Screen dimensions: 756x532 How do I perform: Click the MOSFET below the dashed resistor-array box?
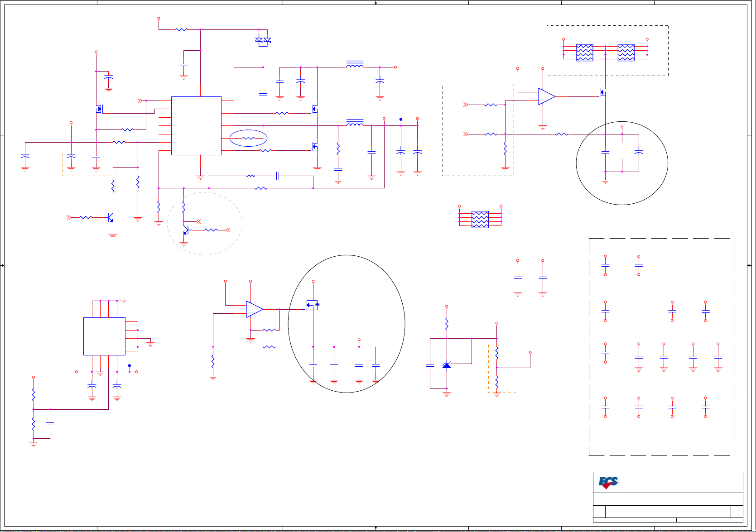(603, 93)
